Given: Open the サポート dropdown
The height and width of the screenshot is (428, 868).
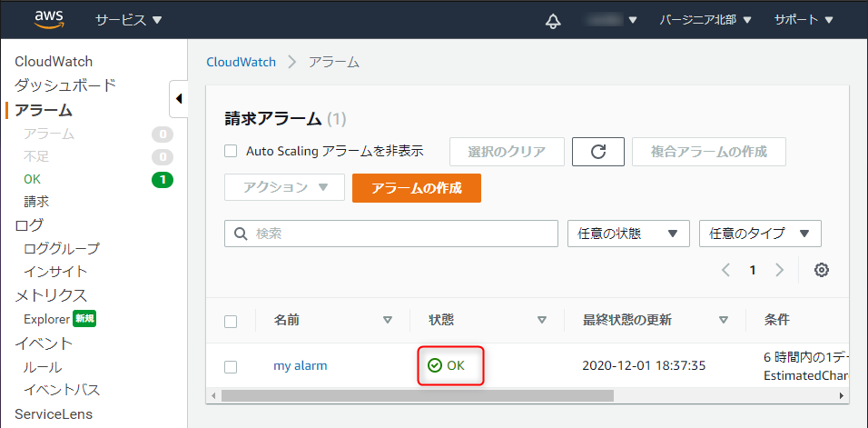Looking at the screenshot, I should 804,21.
